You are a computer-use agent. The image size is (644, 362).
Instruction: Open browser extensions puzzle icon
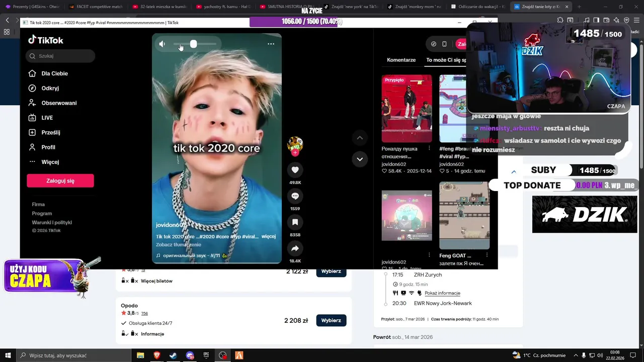[560, 20]
